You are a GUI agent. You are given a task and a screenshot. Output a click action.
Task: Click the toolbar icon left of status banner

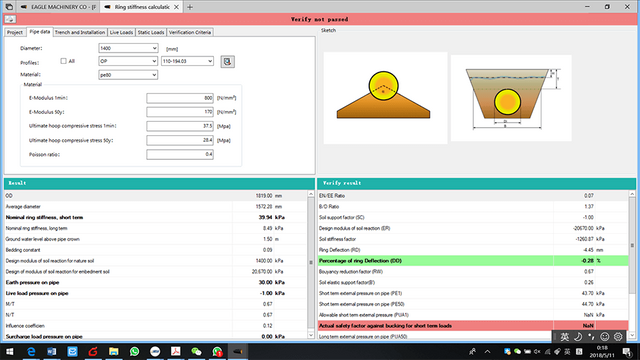click(10, 19)
